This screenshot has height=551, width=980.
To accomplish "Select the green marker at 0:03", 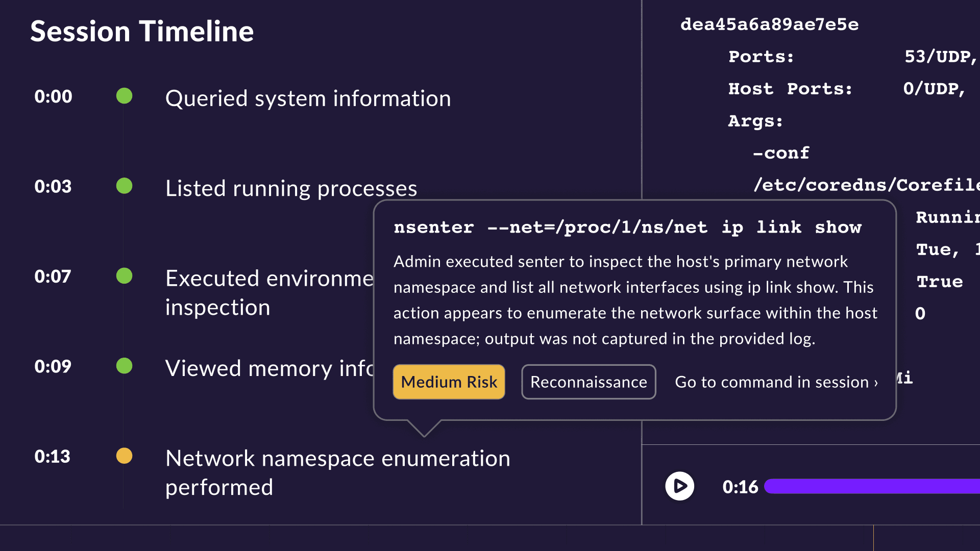I will 124,186.
